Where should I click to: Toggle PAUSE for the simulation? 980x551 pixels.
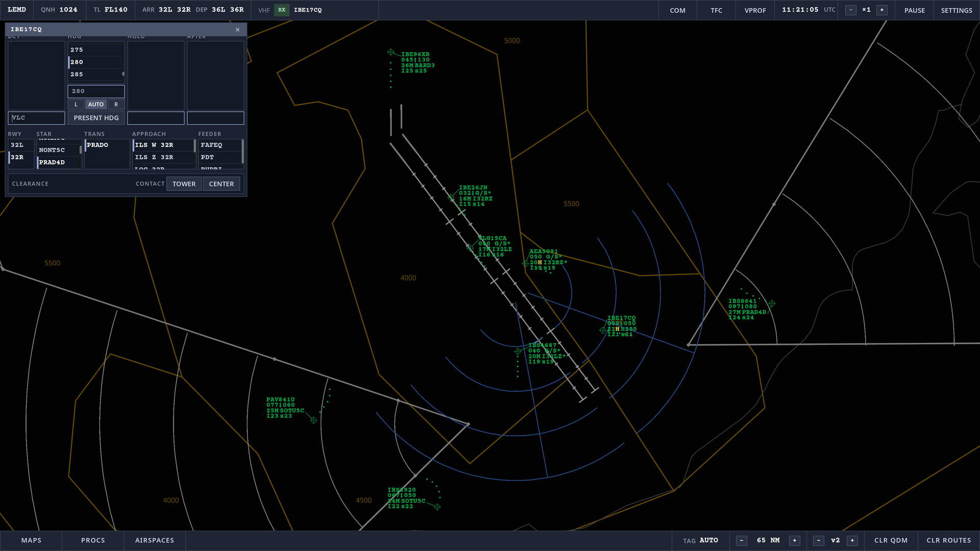pos(914,10)
